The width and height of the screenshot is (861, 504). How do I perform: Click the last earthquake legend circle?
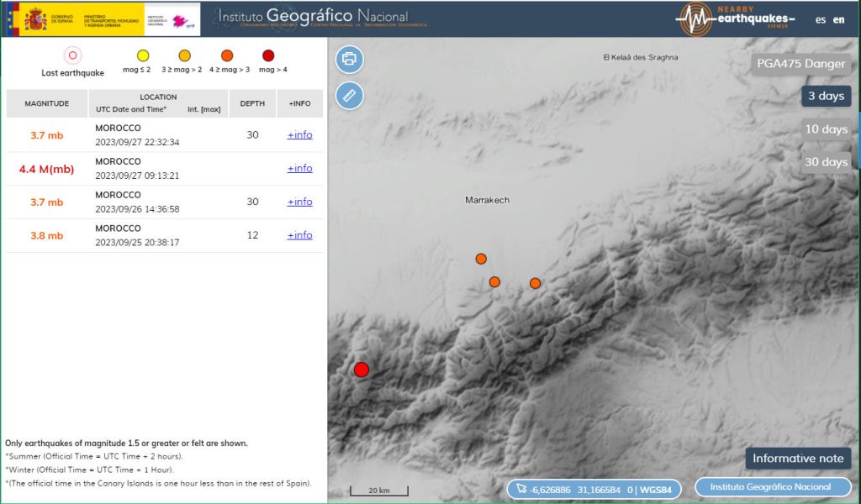tap(72, 56)
